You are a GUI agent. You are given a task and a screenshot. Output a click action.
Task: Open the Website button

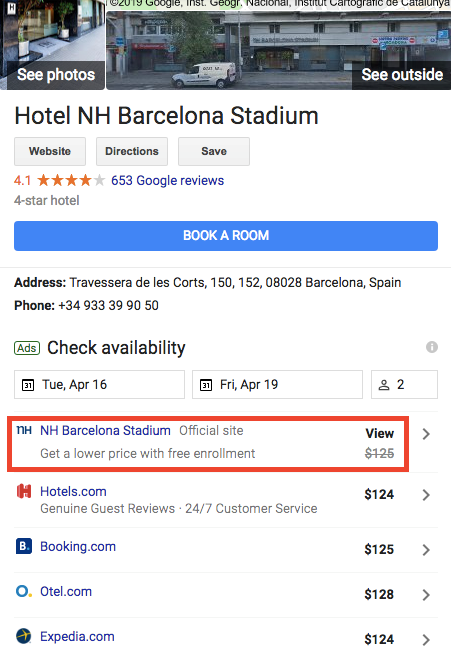[50, 151]
